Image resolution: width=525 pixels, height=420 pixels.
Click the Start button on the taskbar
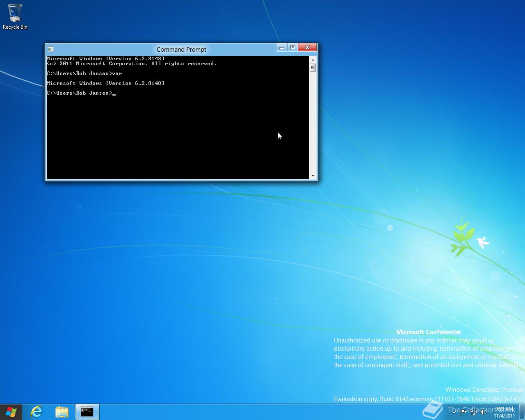pyautogui.click(x=11, y=412)
